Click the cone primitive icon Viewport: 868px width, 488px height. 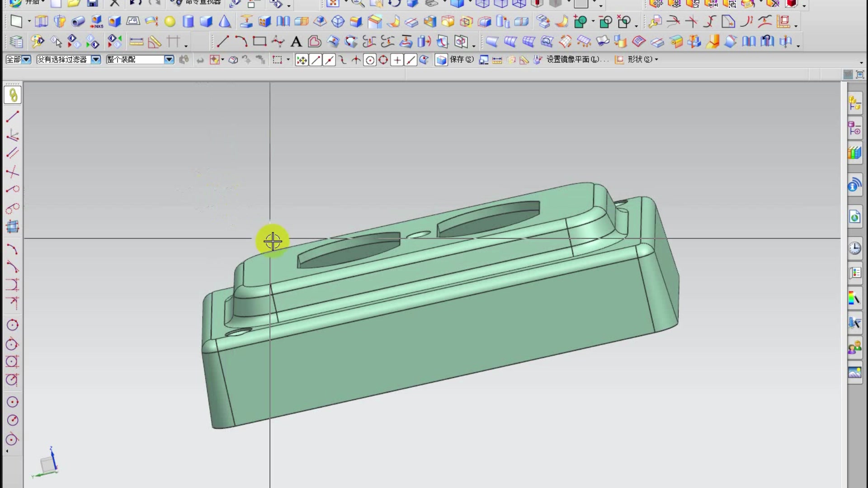225,22
